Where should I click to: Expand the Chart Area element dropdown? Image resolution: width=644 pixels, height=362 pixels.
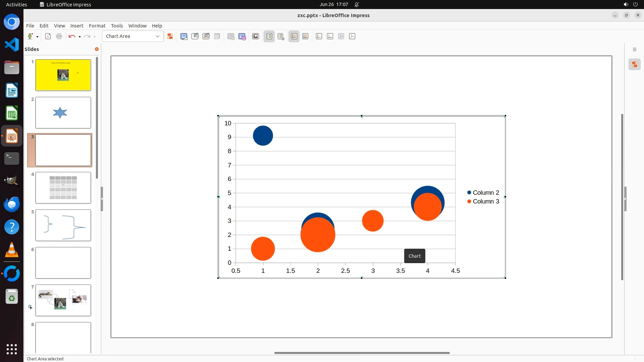point(157,36)
